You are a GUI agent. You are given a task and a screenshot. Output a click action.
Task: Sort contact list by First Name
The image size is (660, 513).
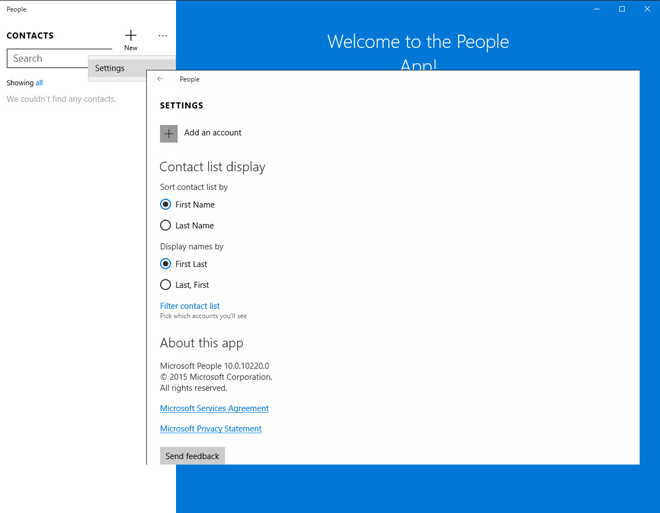click(x=166, y=205)
